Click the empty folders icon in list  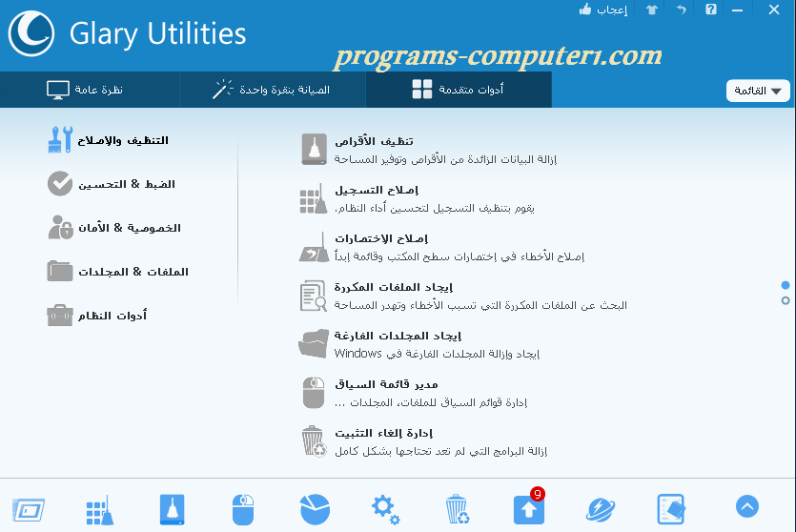(314, 343)
